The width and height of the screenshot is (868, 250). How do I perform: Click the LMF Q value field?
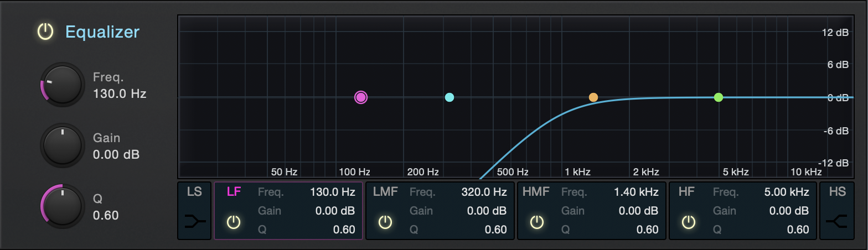click(x=495, y=230)
